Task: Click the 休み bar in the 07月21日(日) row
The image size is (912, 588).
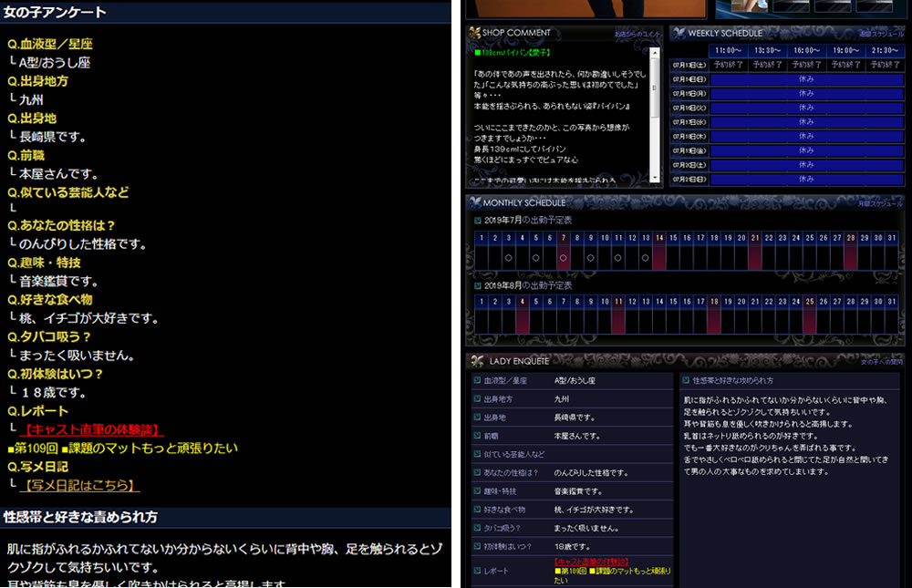Action: pos(807,179)
